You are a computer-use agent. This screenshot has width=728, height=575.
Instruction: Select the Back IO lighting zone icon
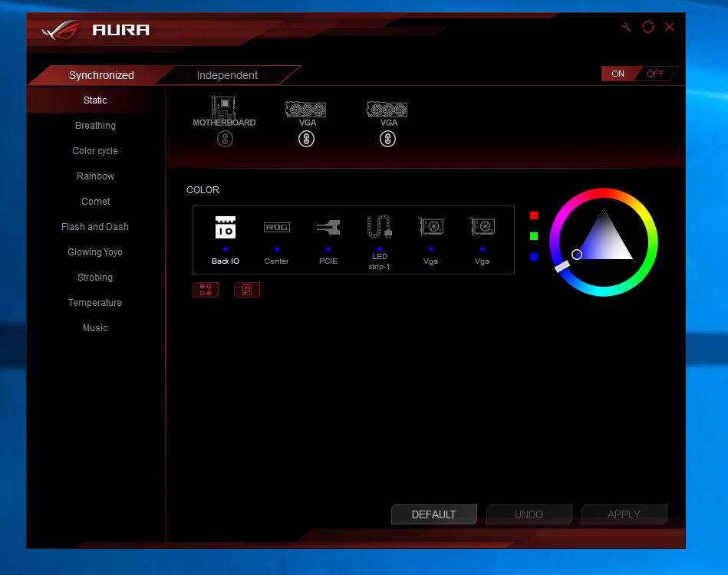pyautogui.click(x=225, y=228)
